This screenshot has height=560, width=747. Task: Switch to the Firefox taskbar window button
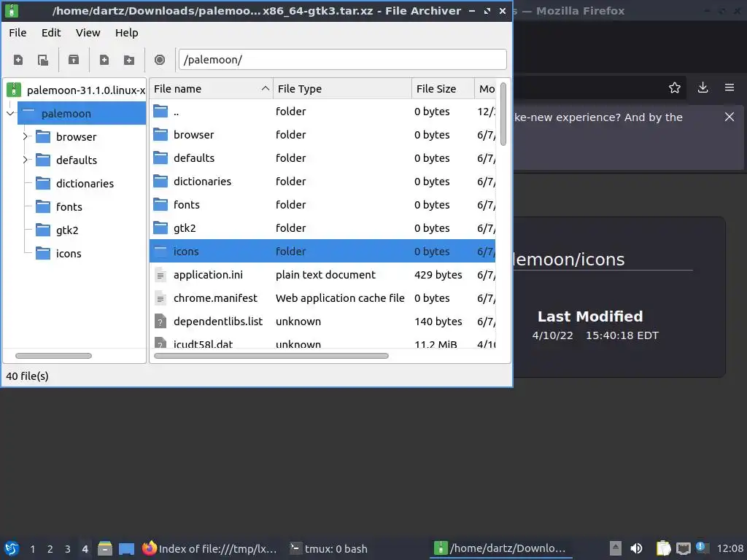[x=209, y=548]
